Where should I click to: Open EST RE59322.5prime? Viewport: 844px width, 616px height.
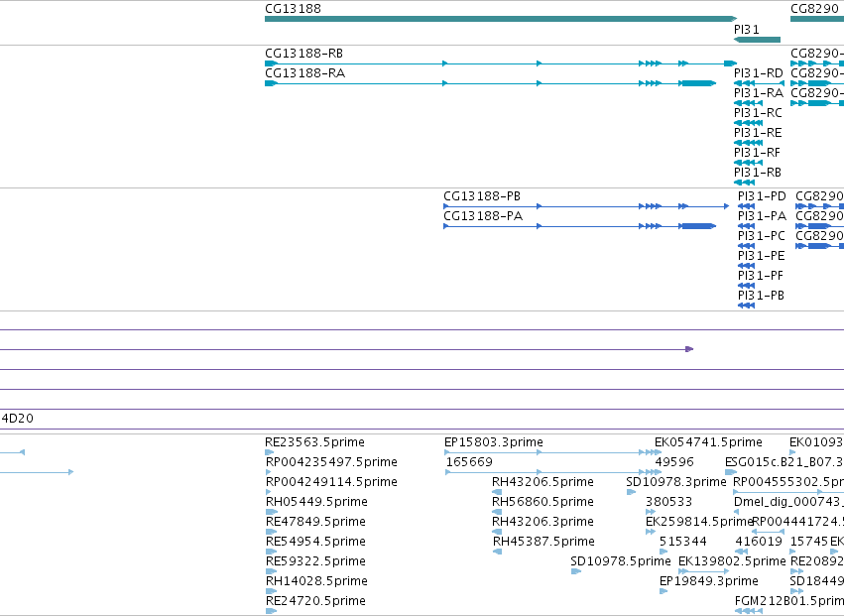pyautogui.click(x=315, y=561)
